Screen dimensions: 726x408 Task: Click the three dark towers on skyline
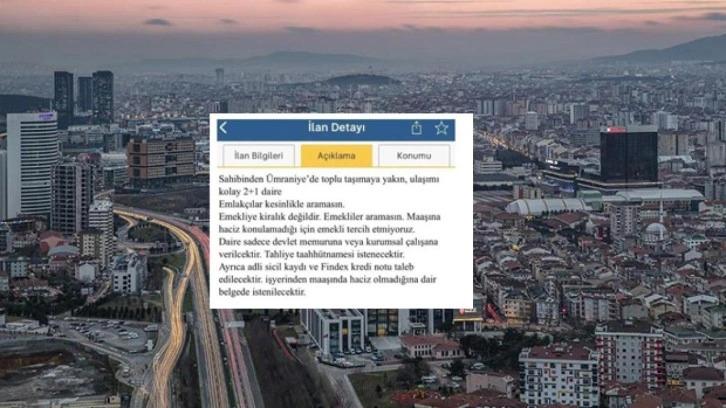(x=84, y=95)
